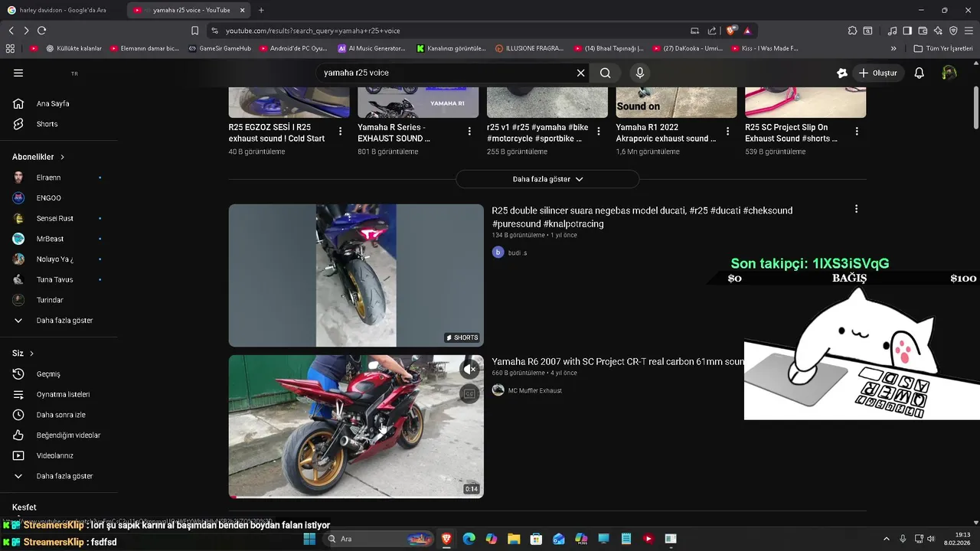Screen dimensions: 980x551
Task: Open the Abonelikler section chevron
Action: click(x=62, y=157)
